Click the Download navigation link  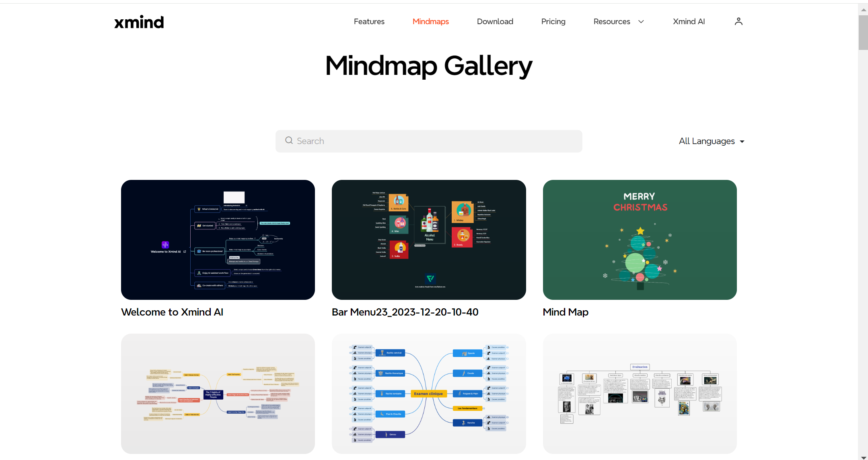(495, 21)
